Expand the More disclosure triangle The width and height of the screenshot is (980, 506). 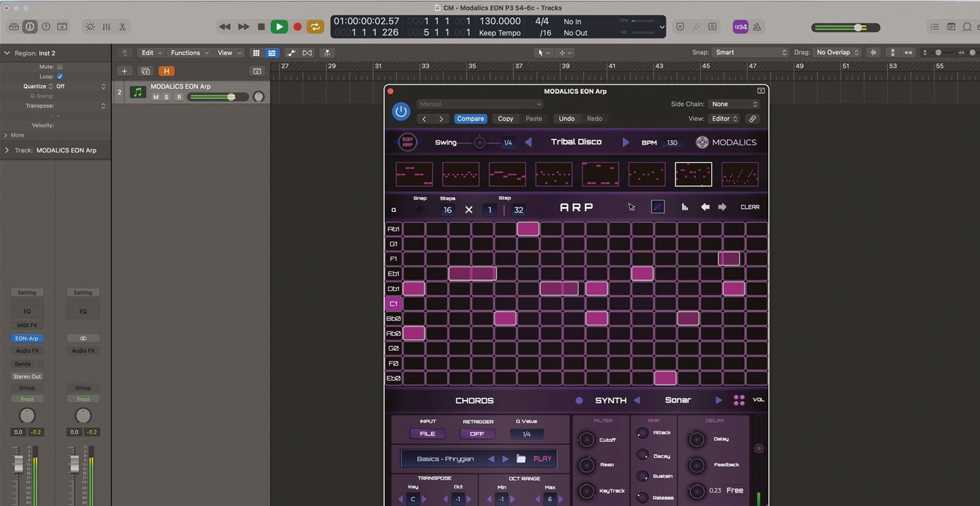tap(6, 135)
